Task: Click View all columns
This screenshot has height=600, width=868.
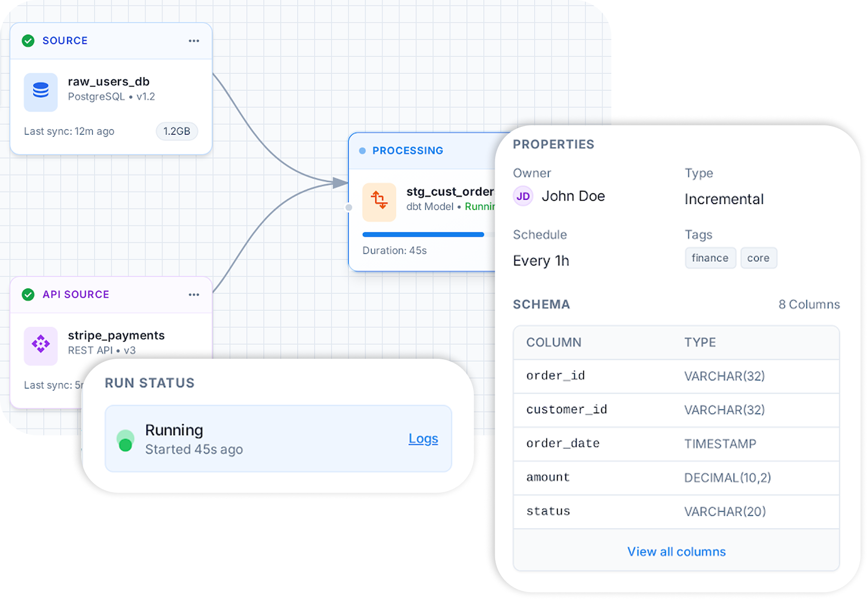Action: [676, 551]
